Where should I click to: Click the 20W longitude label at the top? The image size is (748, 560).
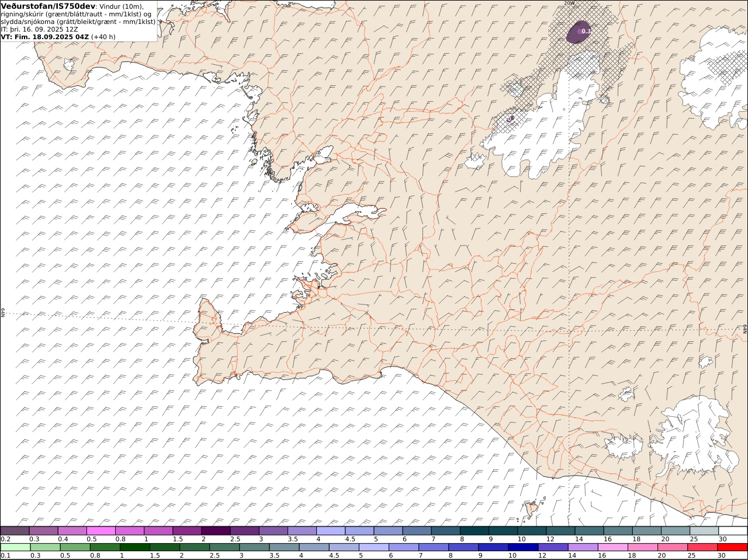569,3
